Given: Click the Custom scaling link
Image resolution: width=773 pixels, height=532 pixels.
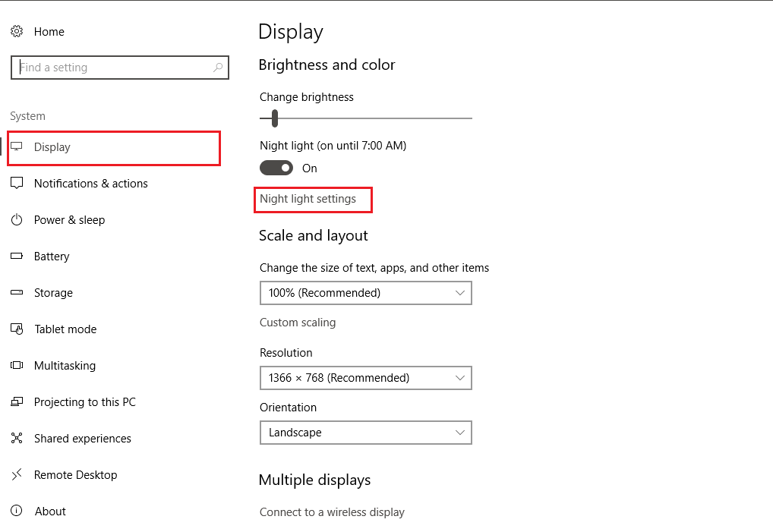Looking at the screenshot, I should [297, 323].
